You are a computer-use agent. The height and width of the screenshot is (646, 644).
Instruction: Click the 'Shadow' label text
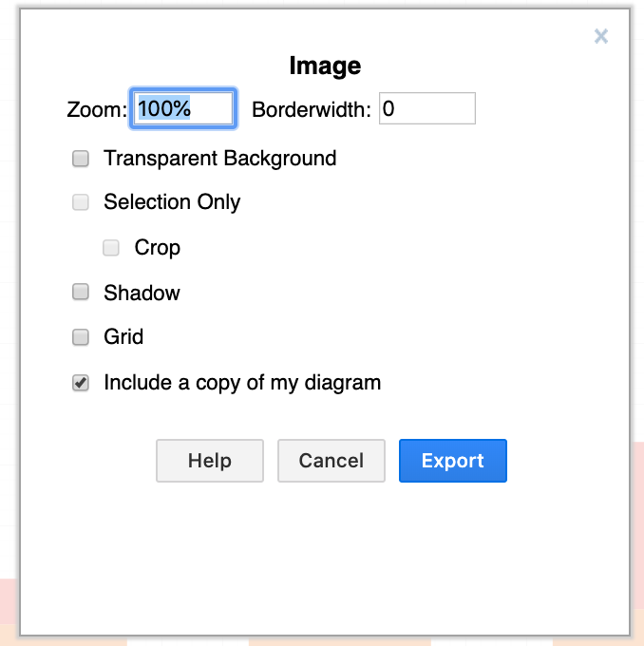(x=142, y=293)
